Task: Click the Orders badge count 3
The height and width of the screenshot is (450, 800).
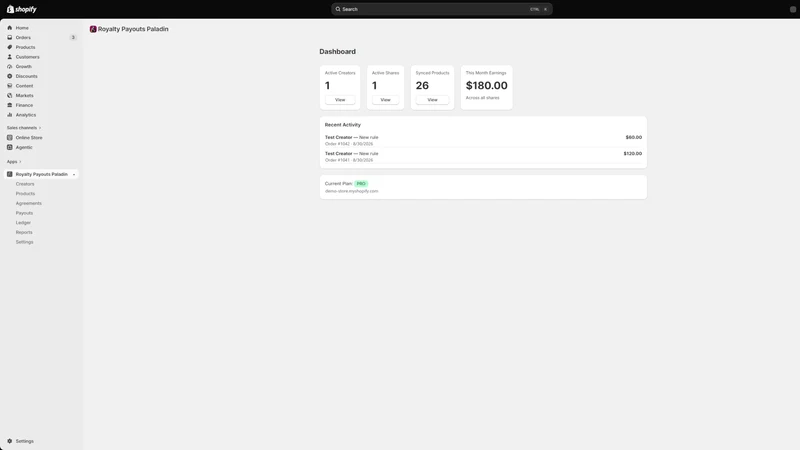Action: coord(73,38)
